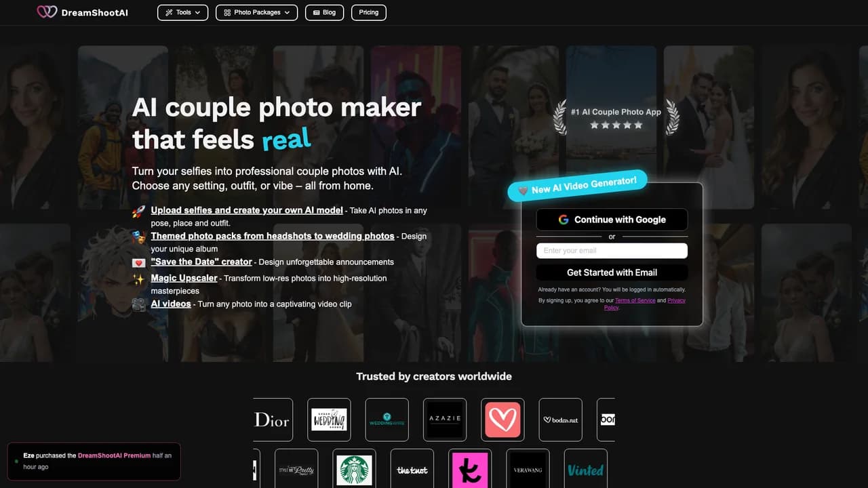The width and height of the screenshot is (868, 488).
Task: Click the Starbucks logo tile
Action: pos(354,469)
